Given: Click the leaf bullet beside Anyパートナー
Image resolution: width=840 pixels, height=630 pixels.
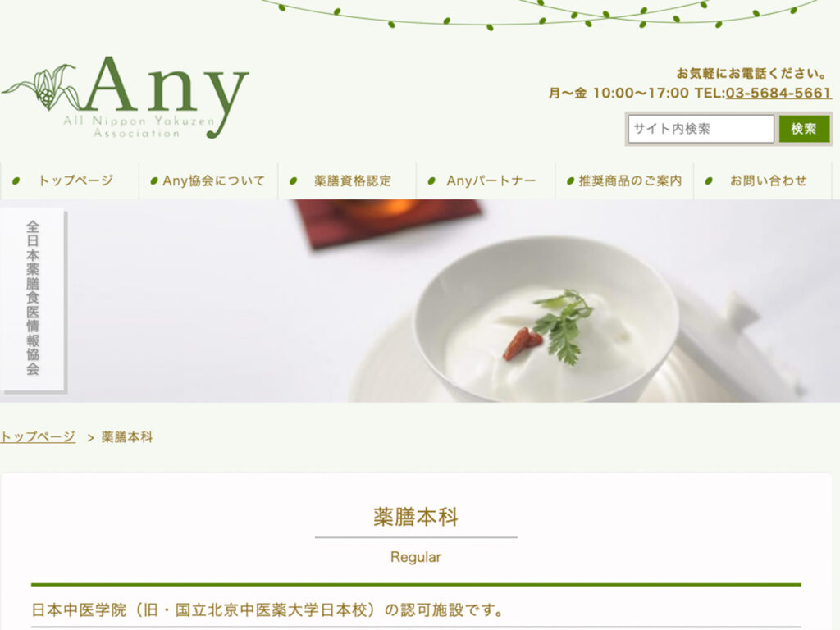Looking at the screenshot, I should coord(431,181).
